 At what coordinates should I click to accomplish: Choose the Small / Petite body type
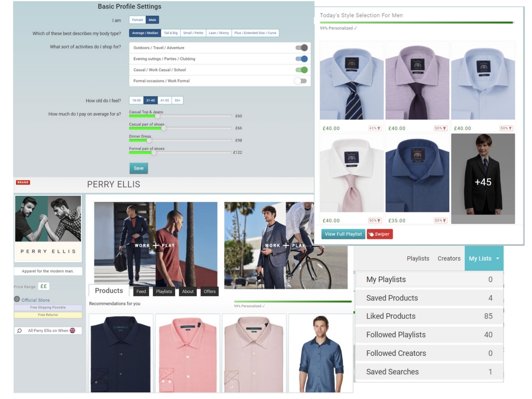pos(193,33)
